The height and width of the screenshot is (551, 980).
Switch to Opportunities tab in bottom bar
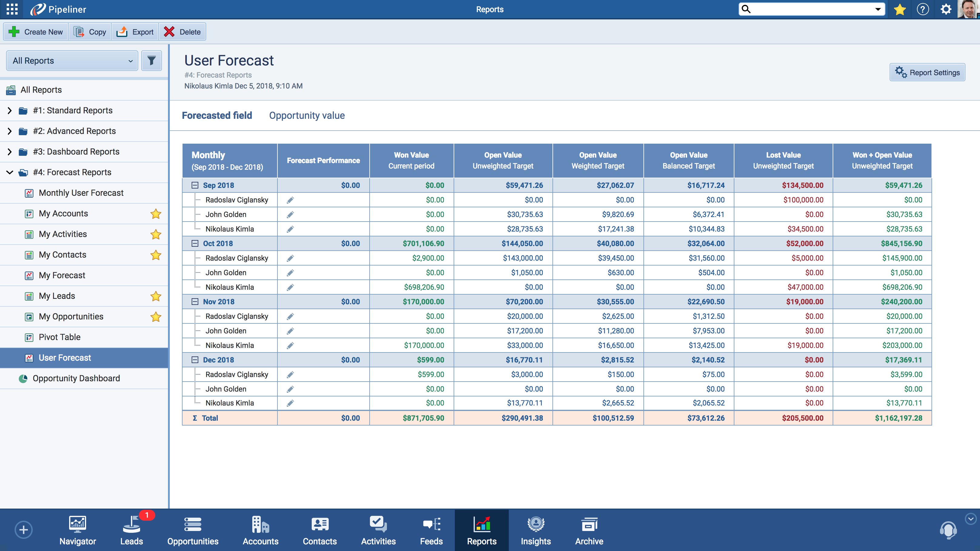tap(193, 530)
